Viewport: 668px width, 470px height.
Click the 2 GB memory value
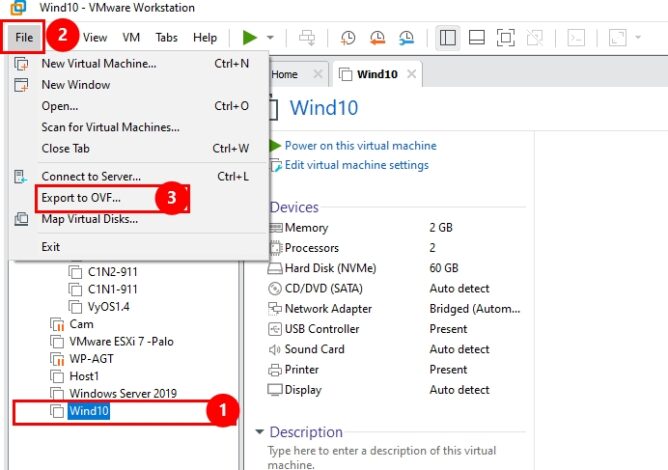[x=441, y=228]
